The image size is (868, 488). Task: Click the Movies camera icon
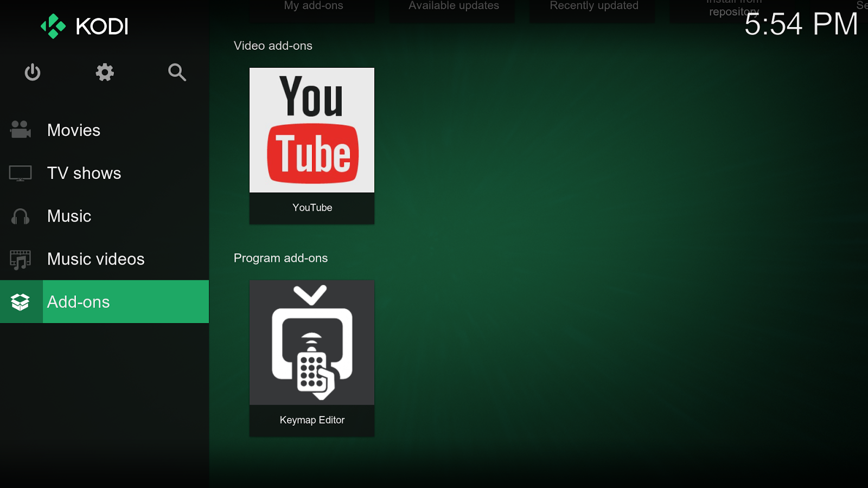click(21, 130)
